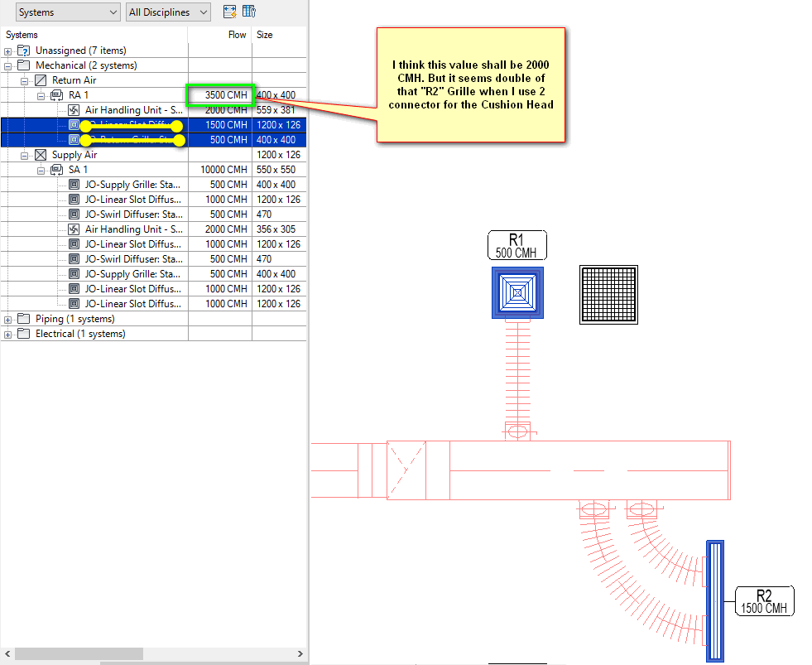
Task: Collapse the Mechanical (2 systems) node
Action: (7, 66)
